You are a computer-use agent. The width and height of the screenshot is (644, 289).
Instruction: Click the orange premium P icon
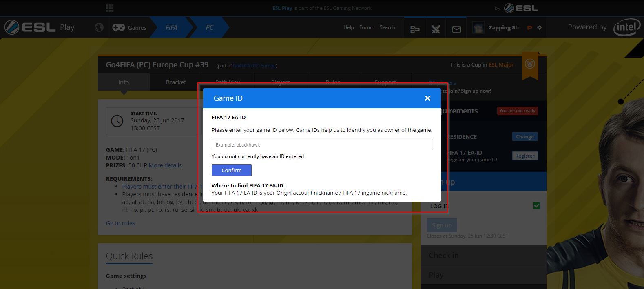529,28
